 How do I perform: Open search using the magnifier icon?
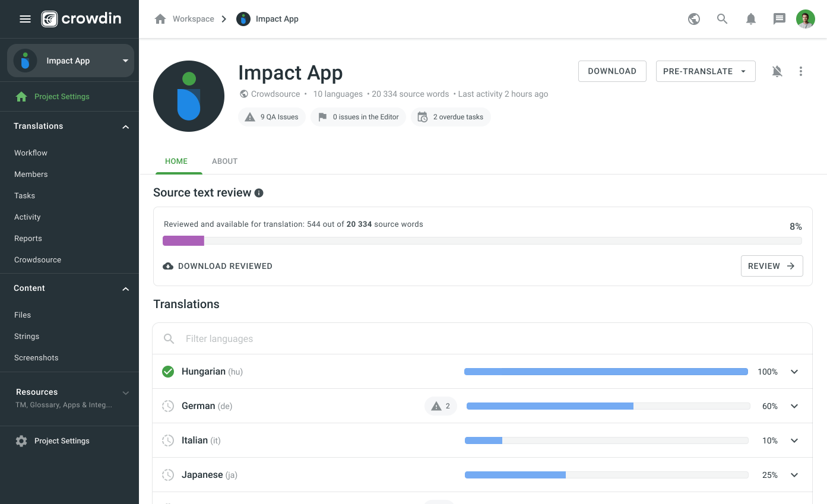pyautogui.click(x=722, y=18)
